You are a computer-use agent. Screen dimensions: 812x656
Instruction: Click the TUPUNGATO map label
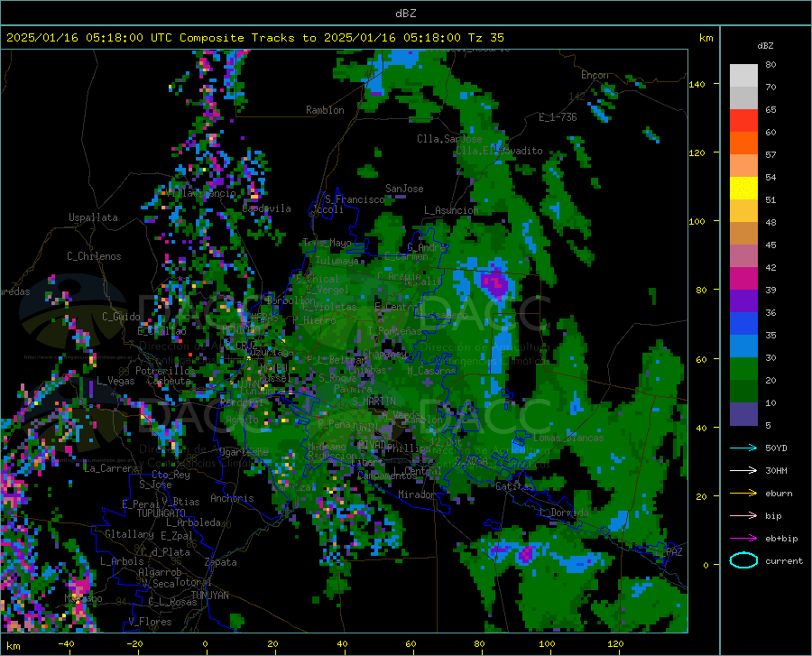[161, 513]
